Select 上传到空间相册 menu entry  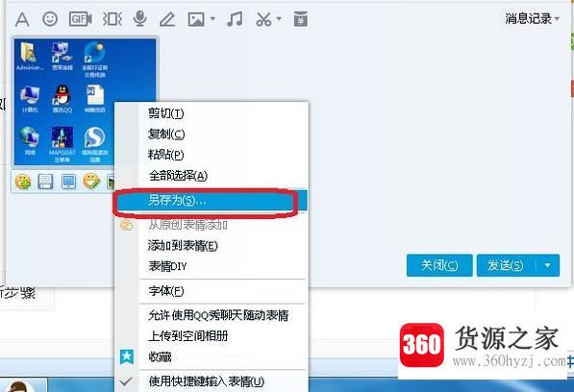pyautogui.click(x=211, y=335)
